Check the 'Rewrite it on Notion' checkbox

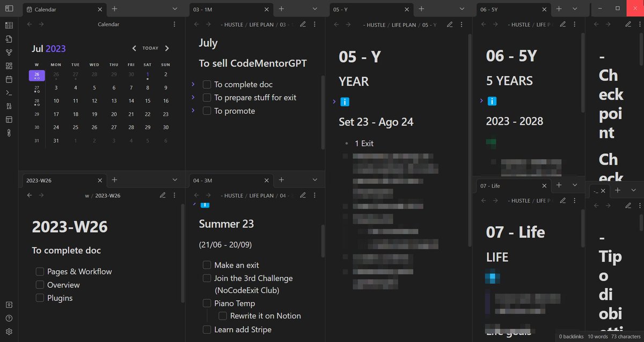coord(223,316)
